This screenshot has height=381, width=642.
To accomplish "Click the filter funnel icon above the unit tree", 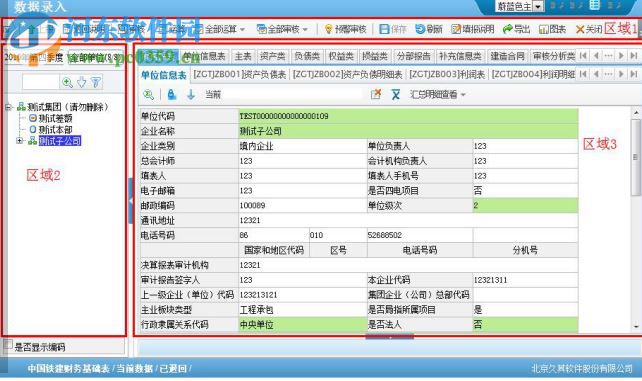I will [96, 82].
